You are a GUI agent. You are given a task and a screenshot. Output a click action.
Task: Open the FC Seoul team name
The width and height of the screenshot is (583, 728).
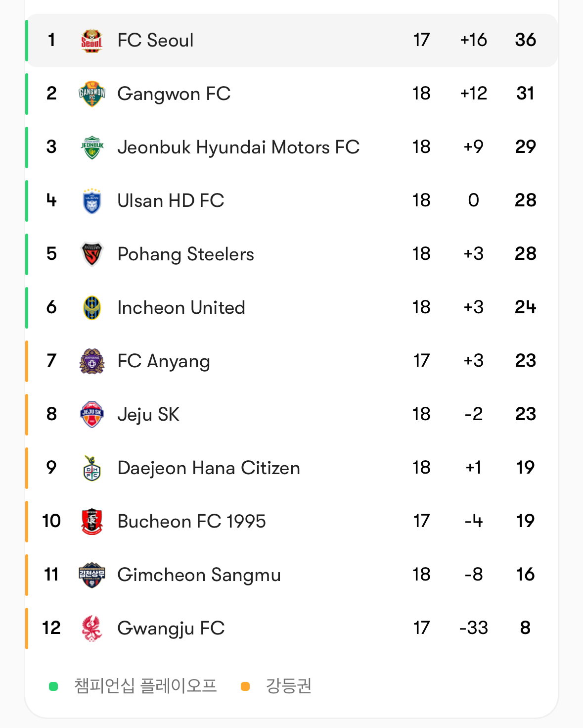point(155,41)
